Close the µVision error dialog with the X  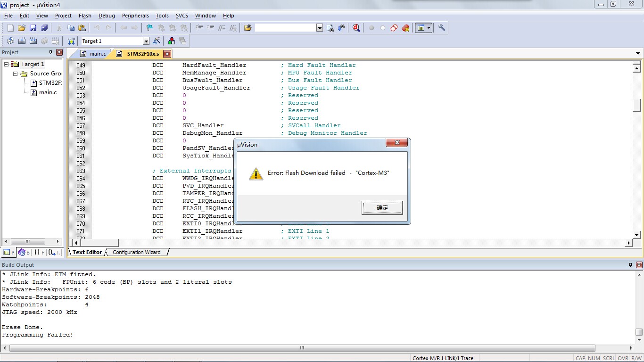397,143
